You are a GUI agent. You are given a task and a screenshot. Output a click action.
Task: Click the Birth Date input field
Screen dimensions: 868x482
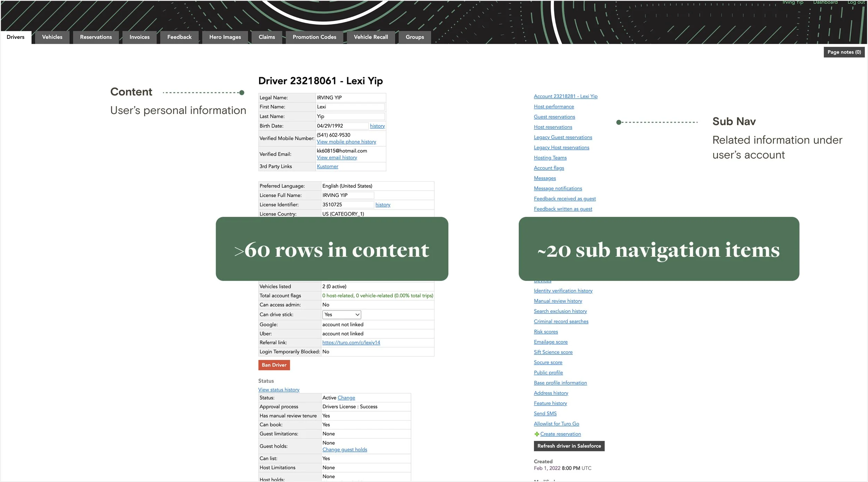pyautogui.click(x=342, y=126)
